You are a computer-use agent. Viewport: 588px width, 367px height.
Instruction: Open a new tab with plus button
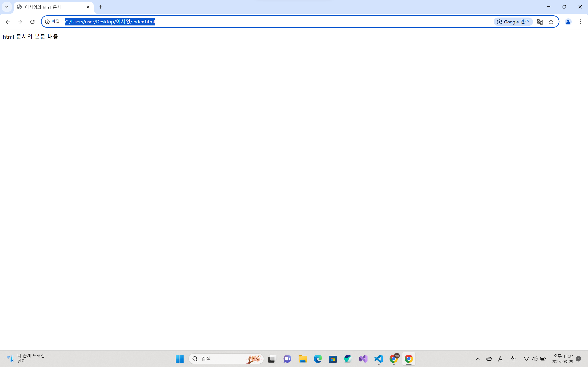click(x=101, y=7)
